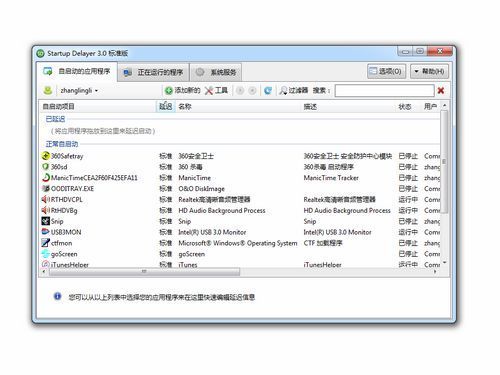The height and width of the screenshot is (375, 500).
Task: Click the 已延迟 group header
Action: pos(55,119)
